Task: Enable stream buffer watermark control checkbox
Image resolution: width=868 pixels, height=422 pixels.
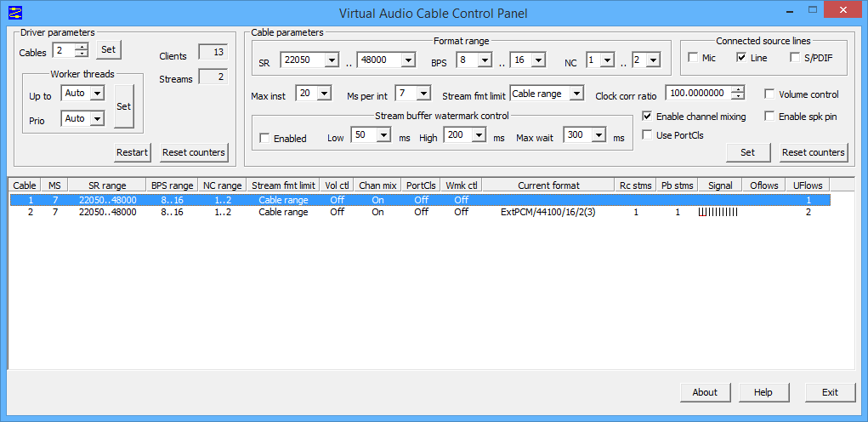Action: [264, 138]
